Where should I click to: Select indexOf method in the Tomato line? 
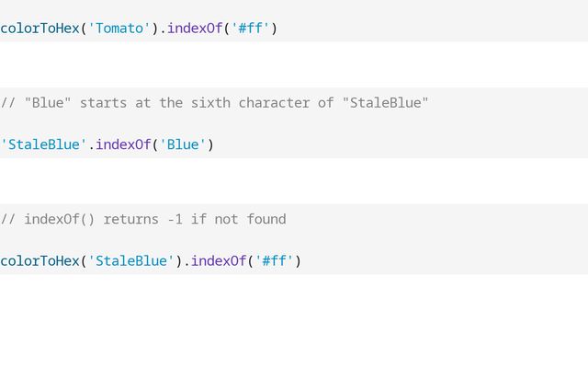(x=195, y=28)
